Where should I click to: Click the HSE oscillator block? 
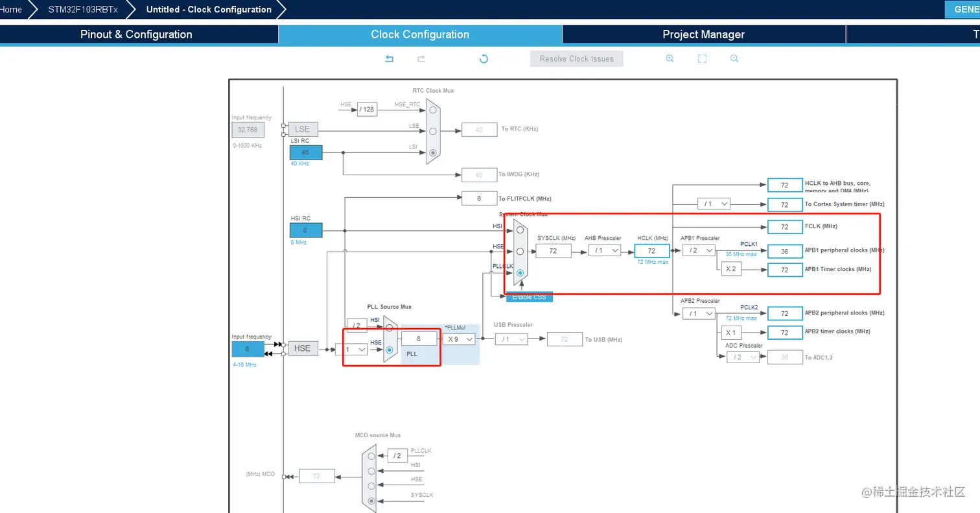(302, 348)
